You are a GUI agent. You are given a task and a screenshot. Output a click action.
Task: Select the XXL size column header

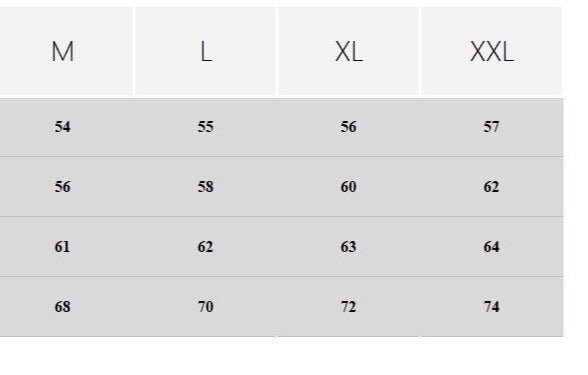point(492,51)
